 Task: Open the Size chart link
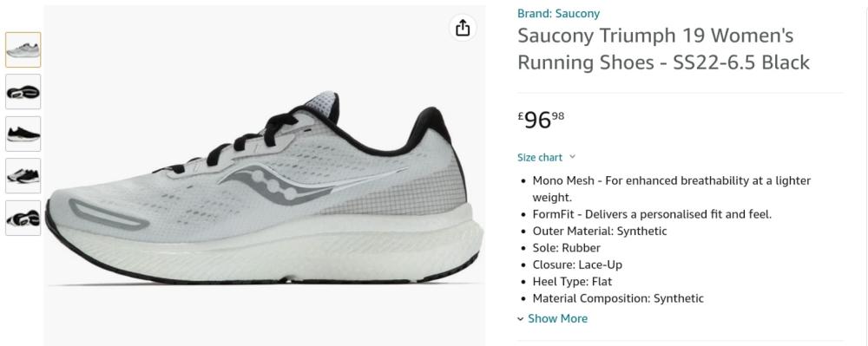(540, 158)
